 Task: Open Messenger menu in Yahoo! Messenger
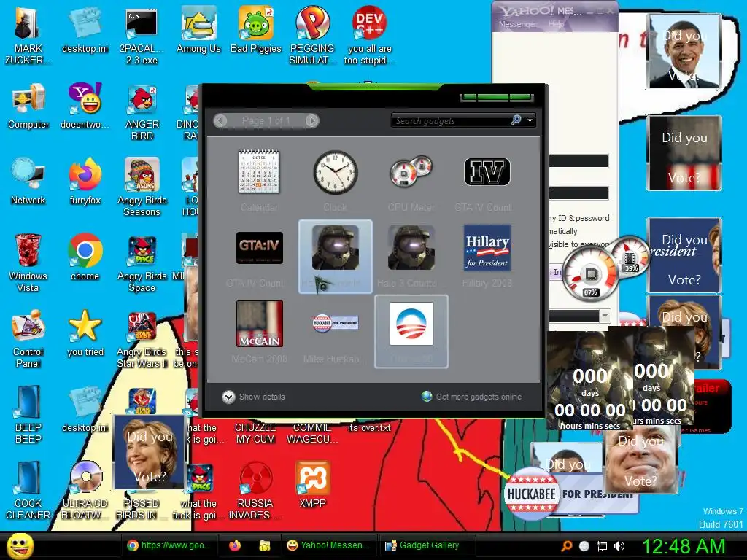click(518, 24)
